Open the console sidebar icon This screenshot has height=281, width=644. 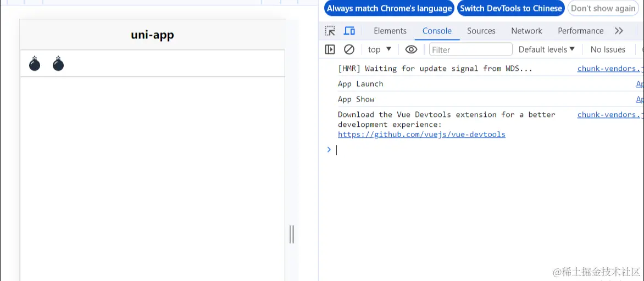tap(330, 49)
